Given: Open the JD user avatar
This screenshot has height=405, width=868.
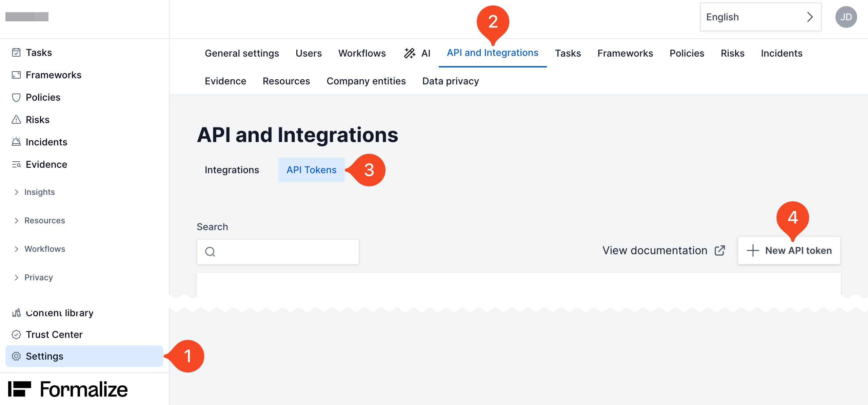Looking at the screenshot, I should (x=846, y=17).
